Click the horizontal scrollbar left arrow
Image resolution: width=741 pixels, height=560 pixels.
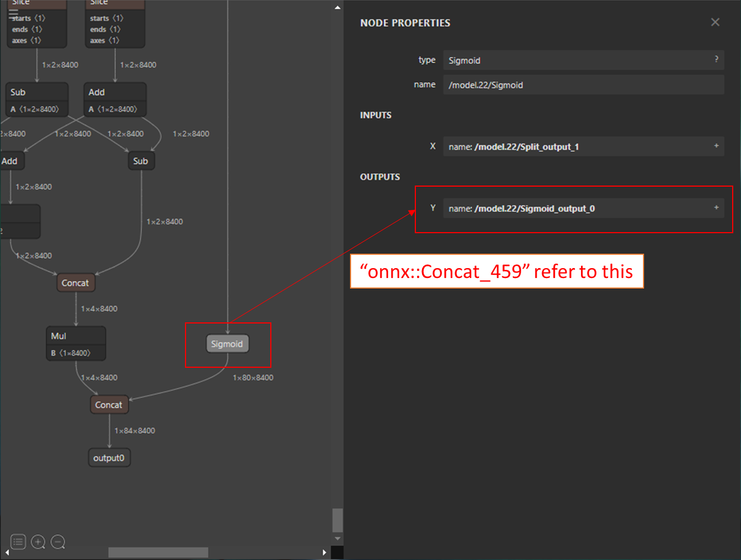click(7, 552)
